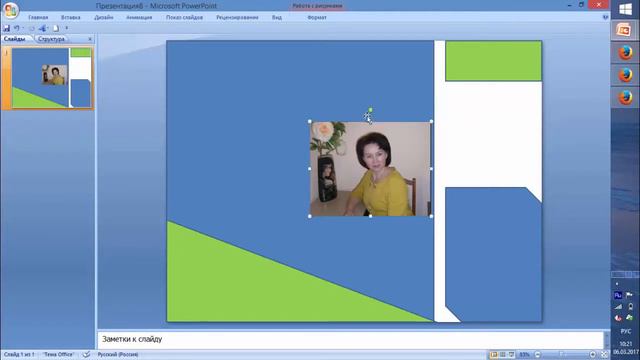Screen dimensions: 640x360
Task: Open the undo history dropdown arrow
Action: coord(23,28)
